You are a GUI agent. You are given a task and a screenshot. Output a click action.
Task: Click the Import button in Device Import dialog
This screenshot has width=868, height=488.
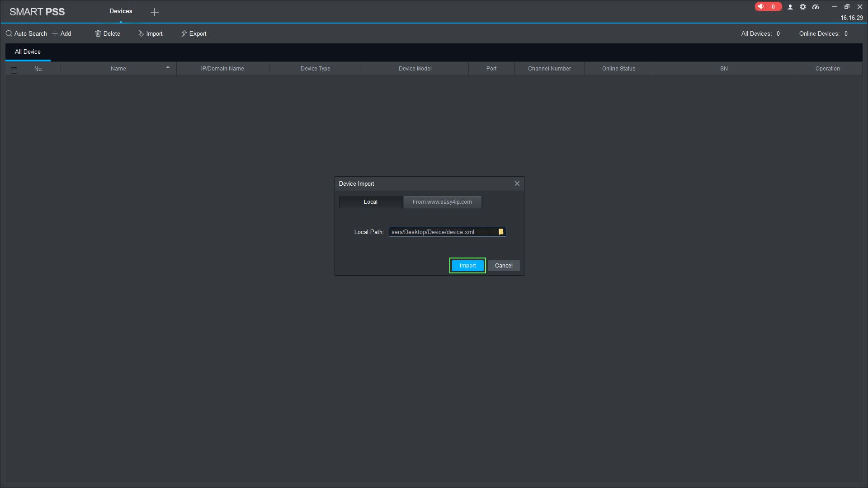point(467,266)
